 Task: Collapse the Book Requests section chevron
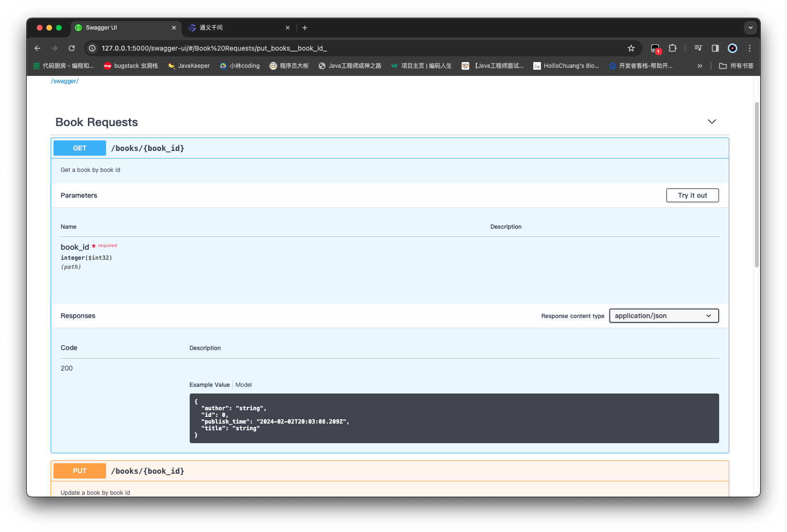(x=712, y=122)
